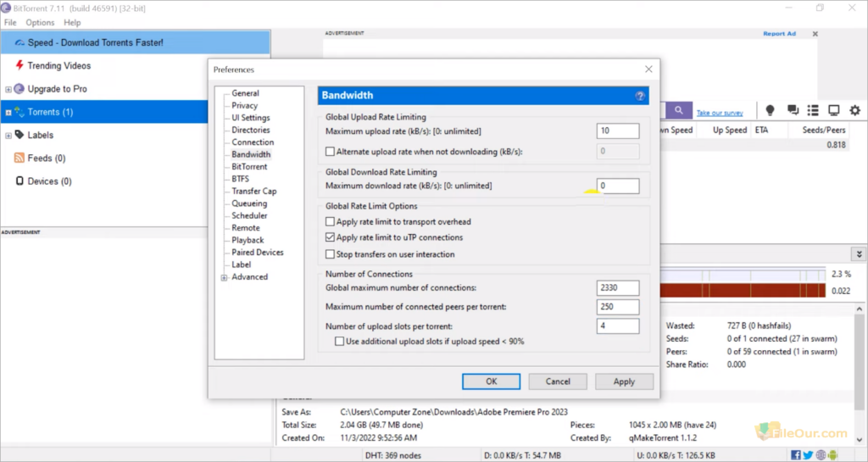The height and width of the screenshot is (462, 868).
Task: Select BitTorrent in preferences tree
Action: (x=249, y=166)
